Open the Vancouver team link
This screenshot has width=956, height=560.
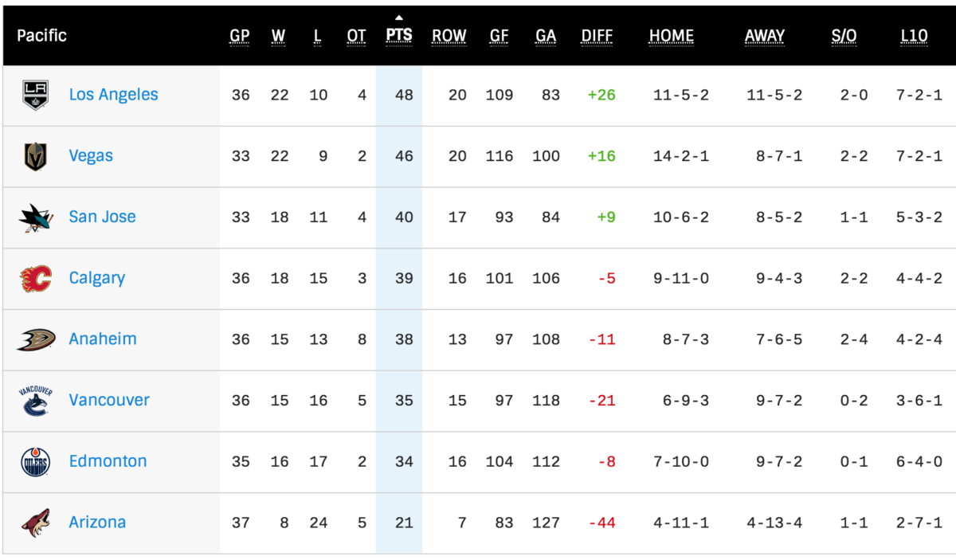pyautogui.click(x=109, y=400)
